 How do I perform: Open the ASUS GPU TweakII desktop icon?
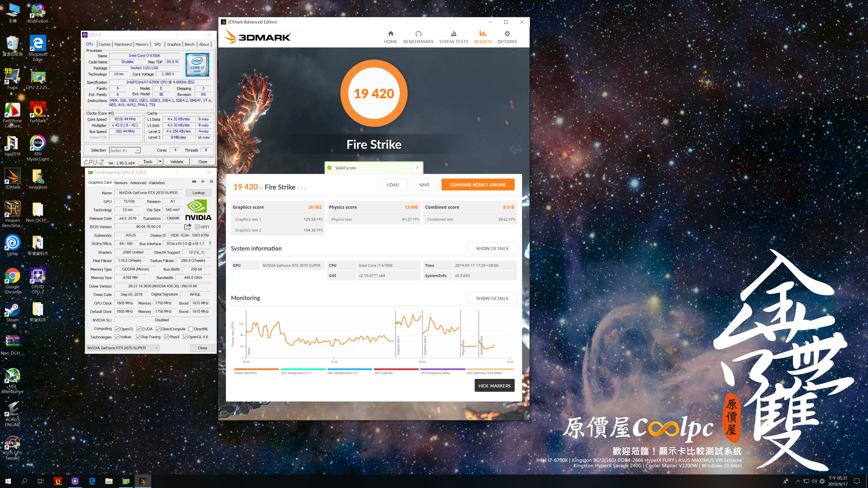point(12,448)
